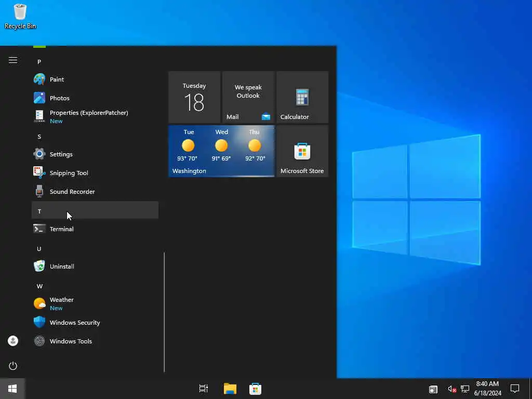Open the clock showing 8:40 AM
The height and width of the screenshot is (399, 532).
tap(487, 389)
